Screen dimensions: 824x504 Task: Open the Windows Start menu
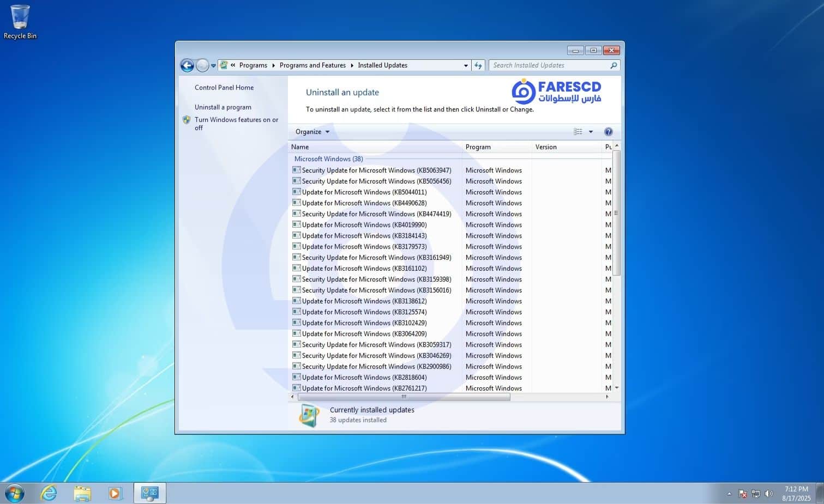click(x=15, y=494)
